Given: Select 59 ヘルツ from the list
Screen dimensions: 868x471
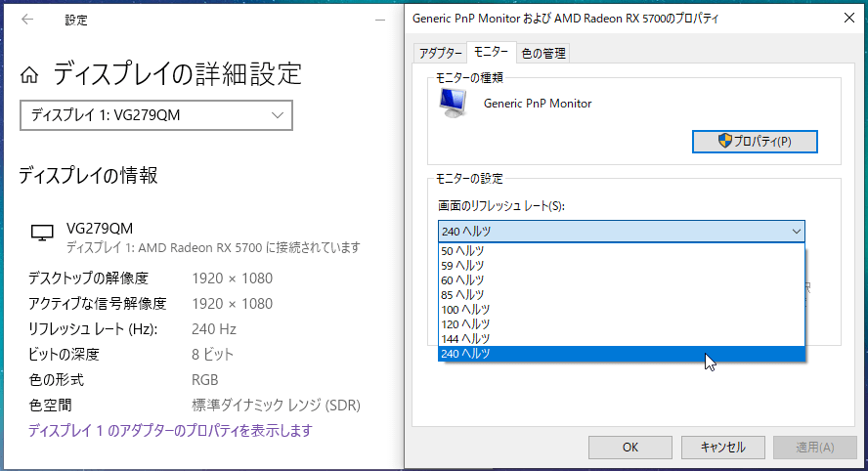Looking at the screenshot, I should 621,266.
